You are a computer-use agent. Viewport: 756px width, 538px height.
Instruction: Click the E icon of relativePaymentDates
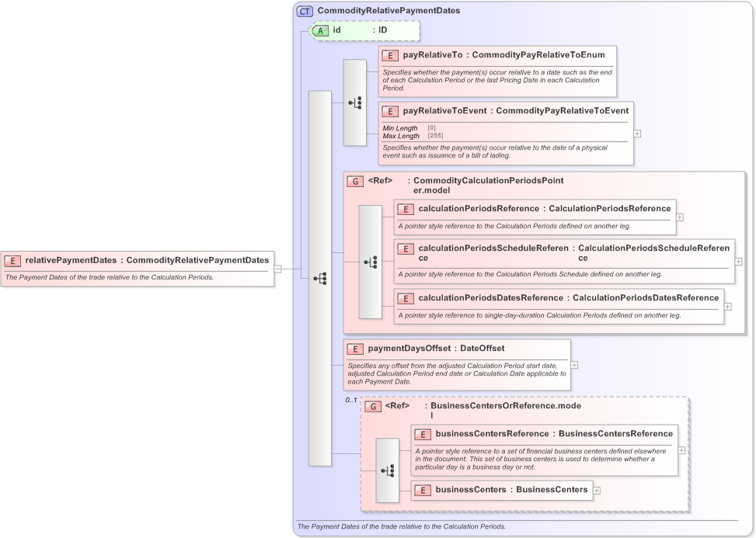tap(12, 261)
